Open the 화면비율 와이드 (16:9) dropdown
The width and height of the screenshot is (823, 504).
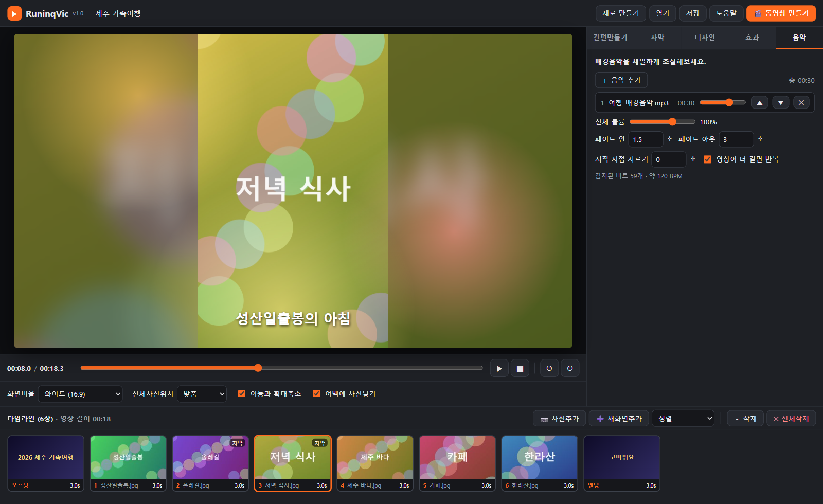click(80, 394)
